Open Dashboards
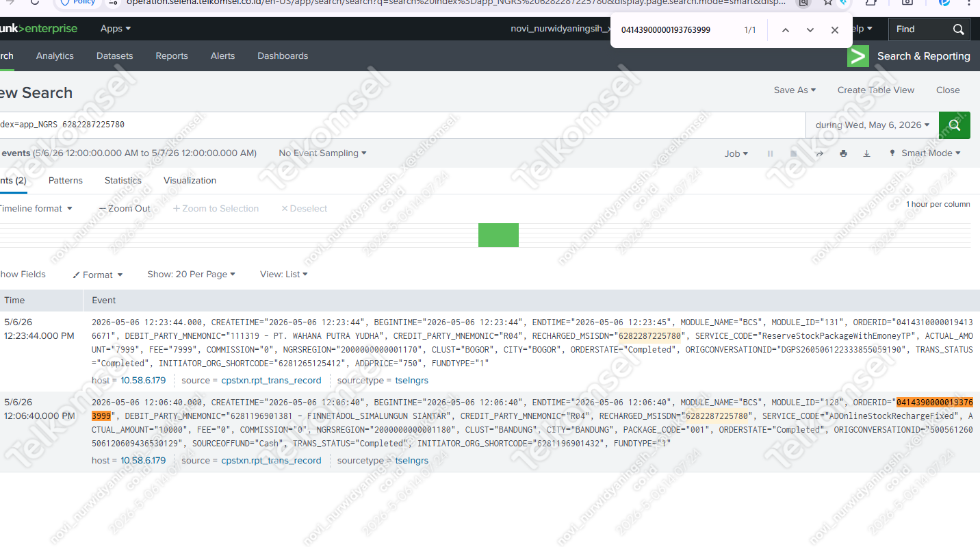 click(x=283, y=56)
